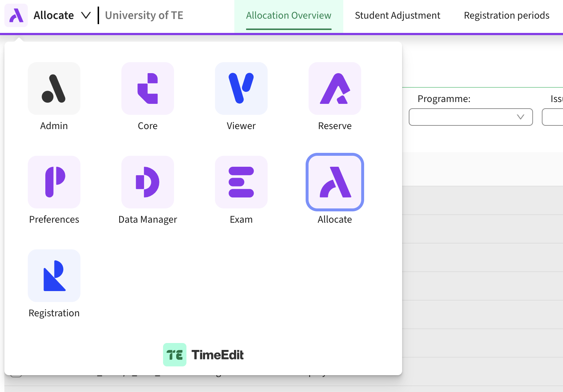This screenshot has width=563, height=392.
Task: Open the Admin app
Action: click(54, 88)
